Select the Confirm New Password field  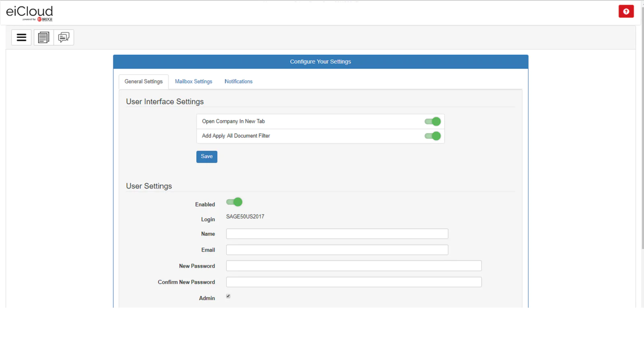[353, 282]
